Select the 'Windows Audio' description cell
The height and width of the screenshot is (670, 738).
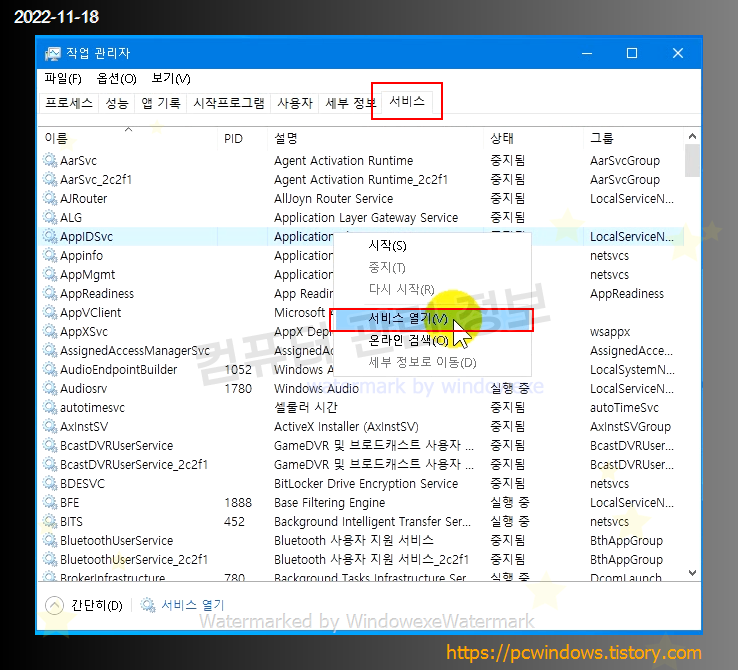point(316,389)
